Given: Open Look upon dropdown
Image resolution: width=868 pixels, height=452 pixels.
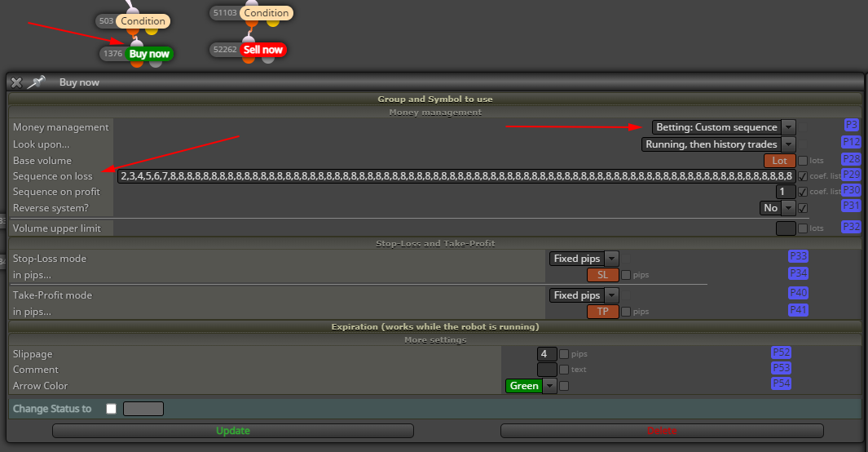Looking at the screenshot, I should tap(719, 144).
